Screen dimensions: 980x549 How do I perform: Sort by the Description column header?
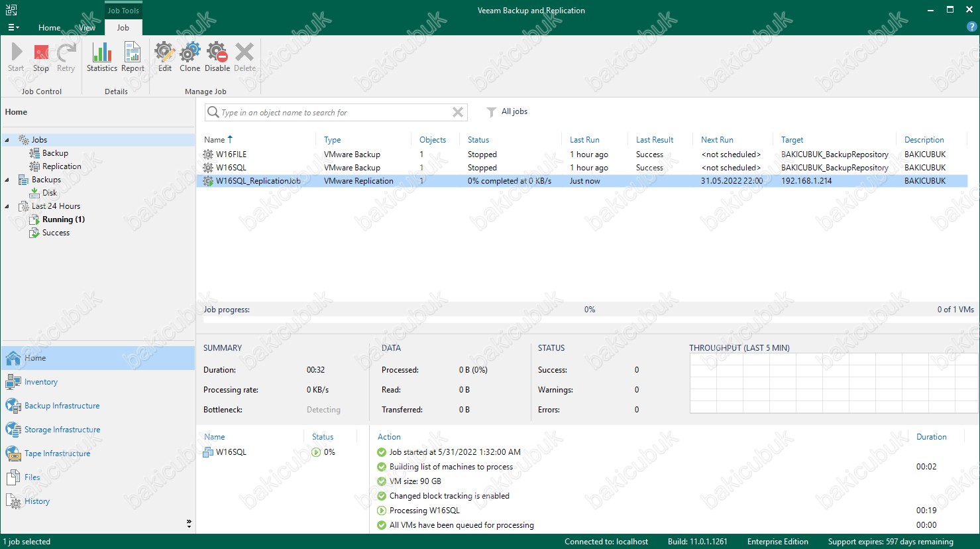(x=924, y=140)
